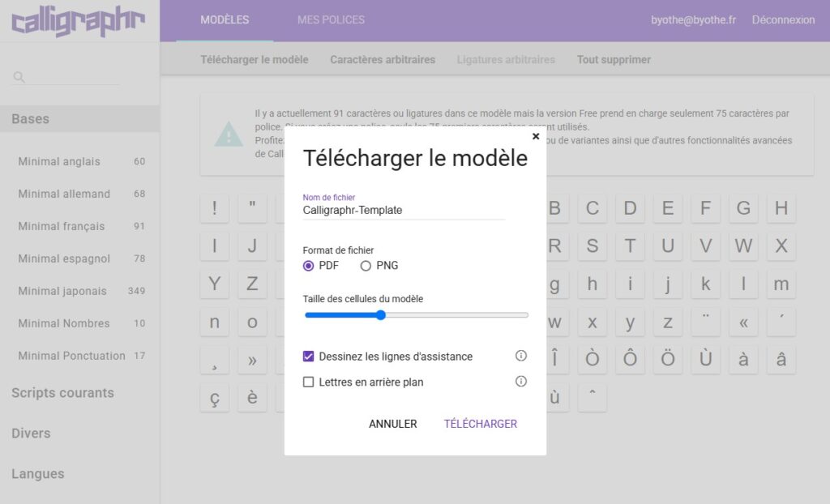Click the uppercase E character tile
The image size is (830, 504).
tap(668, 208)
